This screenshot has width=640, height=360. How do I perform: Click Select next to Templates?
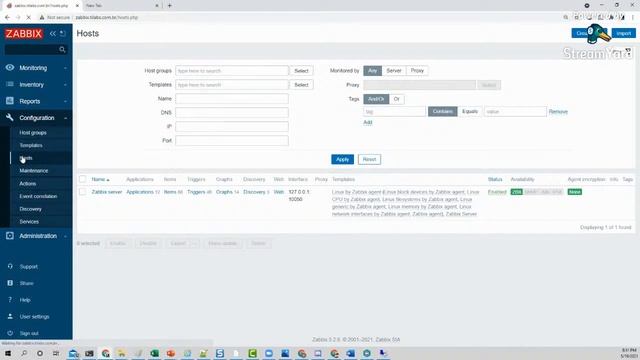(301, 84)
